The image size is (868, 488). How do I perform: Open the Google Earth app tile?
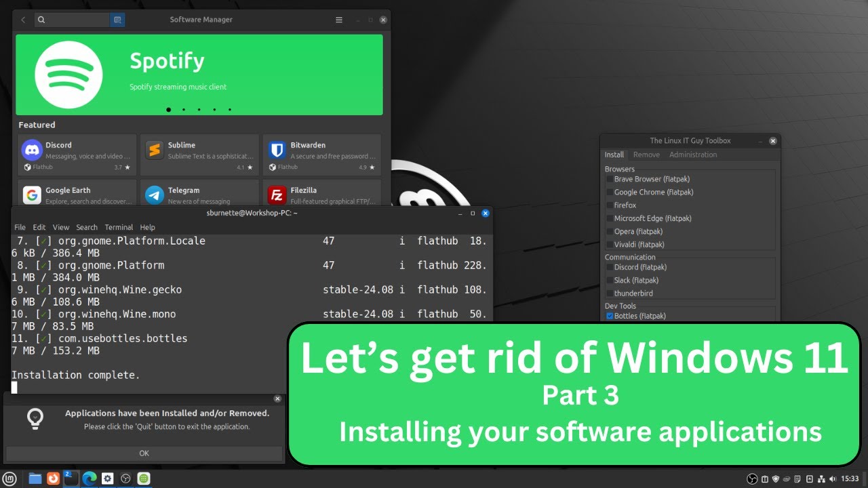pos(77,192)
